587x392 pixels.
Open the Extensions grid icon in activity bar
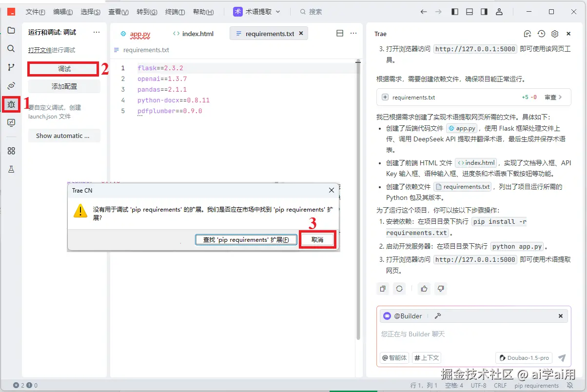point(11,151)
